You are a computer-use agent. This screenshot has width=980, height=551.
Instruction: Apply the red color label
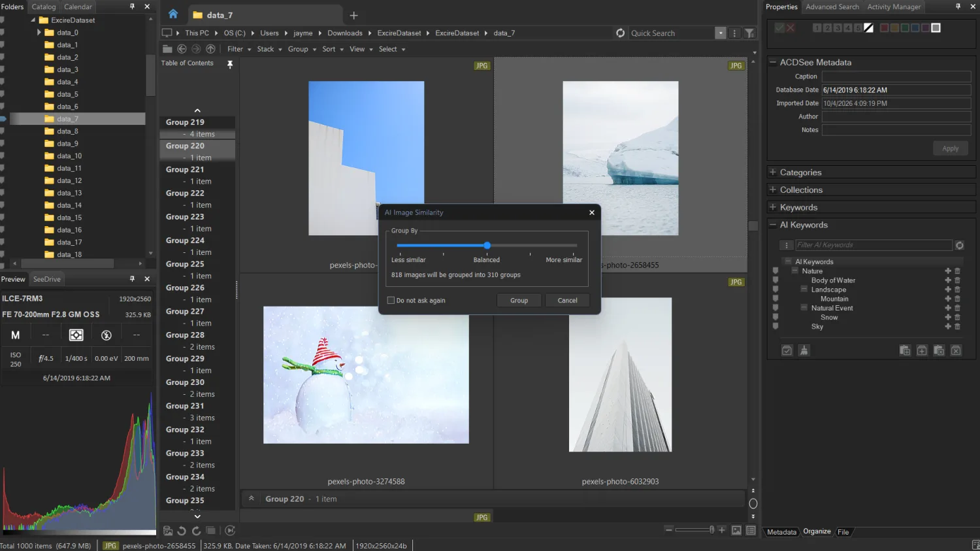884,27
